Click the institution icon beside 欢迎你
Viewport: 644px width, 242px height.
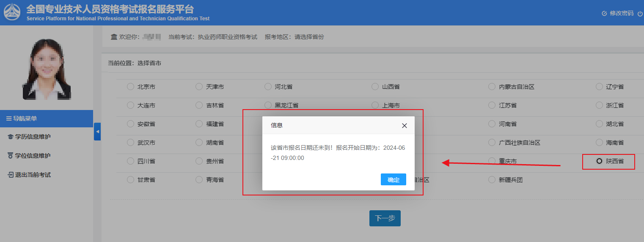(x=114, y=37)
